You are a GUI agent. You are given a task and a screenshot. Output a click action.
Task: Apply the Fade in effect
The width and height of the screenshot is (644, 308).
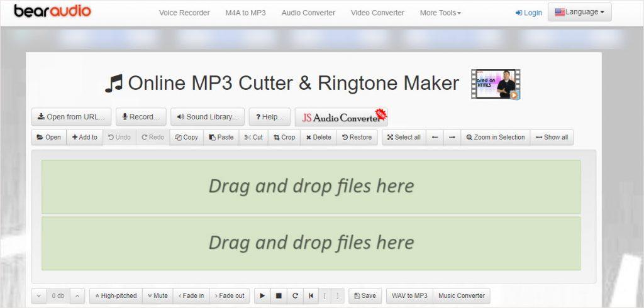pos(191,295)
